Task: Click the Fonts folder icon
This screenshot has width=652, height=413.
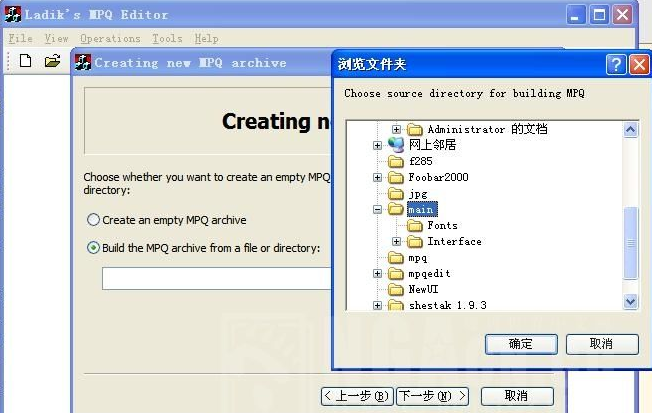Action: point(415,225)
